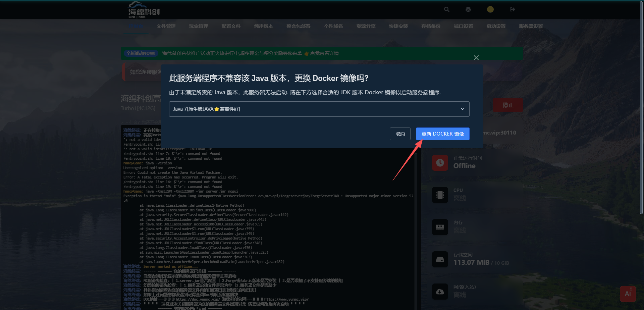
Task: Click the 点我查看详情 promotion link
Action: (324, 53)
